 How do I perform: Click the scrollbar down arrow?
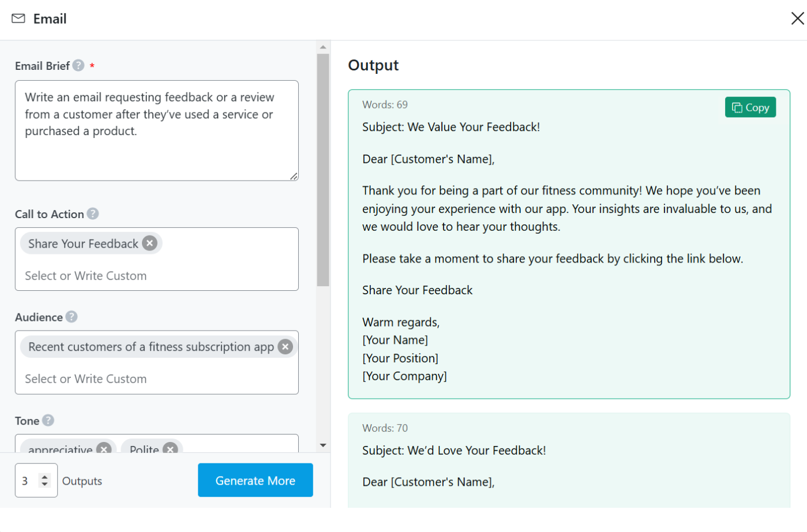pyautogui.click(x=323, y=445)
